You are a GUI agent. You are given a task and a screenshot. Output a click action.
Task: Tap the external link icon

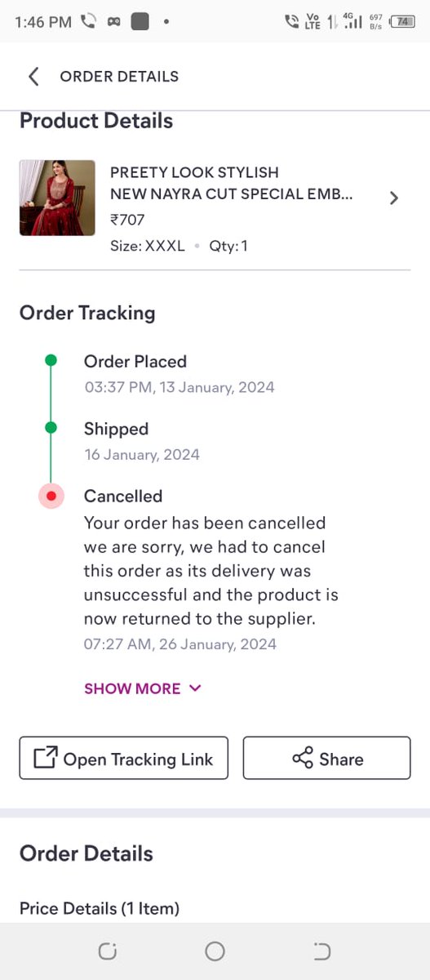point(45,759)
